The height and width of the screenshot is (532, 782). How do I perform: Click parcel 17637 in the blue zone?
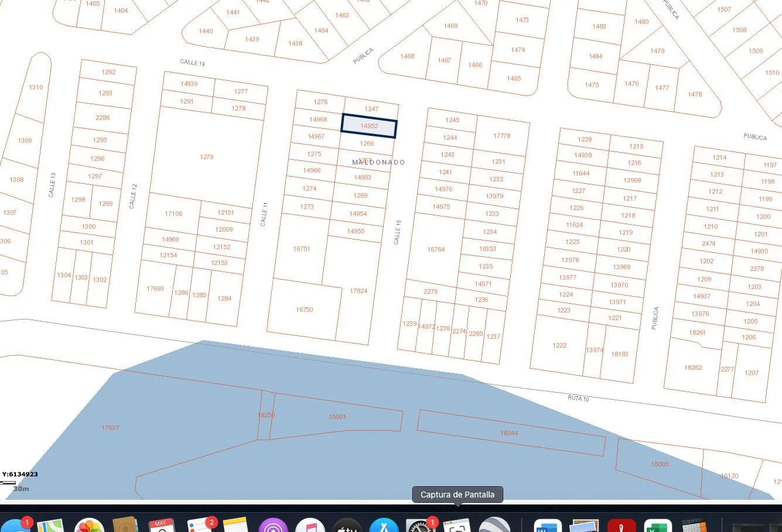(110, 428)
